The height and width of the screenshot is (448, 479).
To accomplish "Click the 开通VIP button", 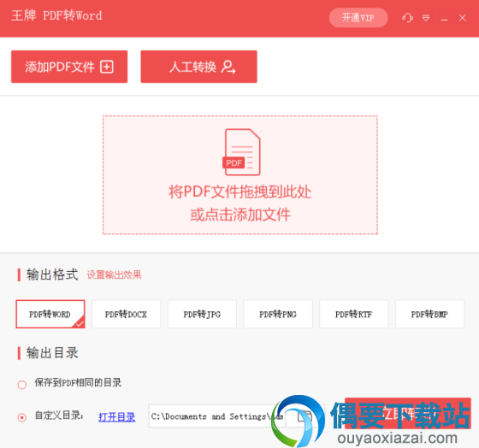I will (x=358, y=18).
